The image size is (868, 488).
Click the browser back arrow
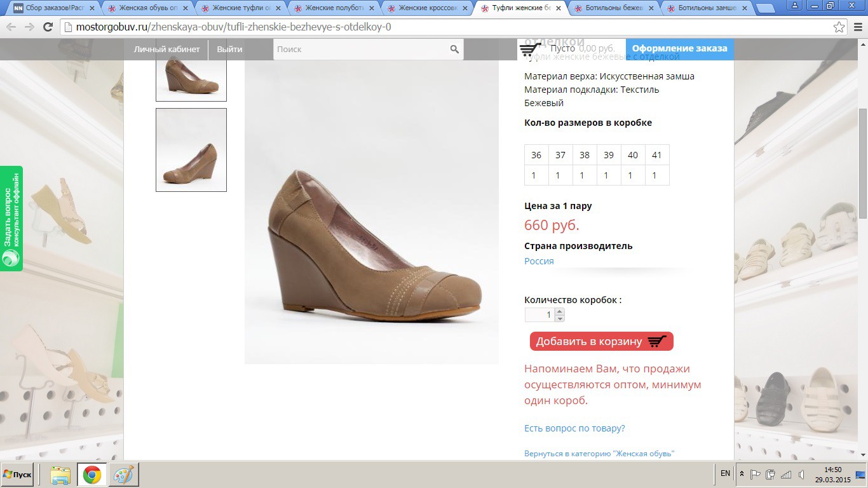click(x=11, y=27)
